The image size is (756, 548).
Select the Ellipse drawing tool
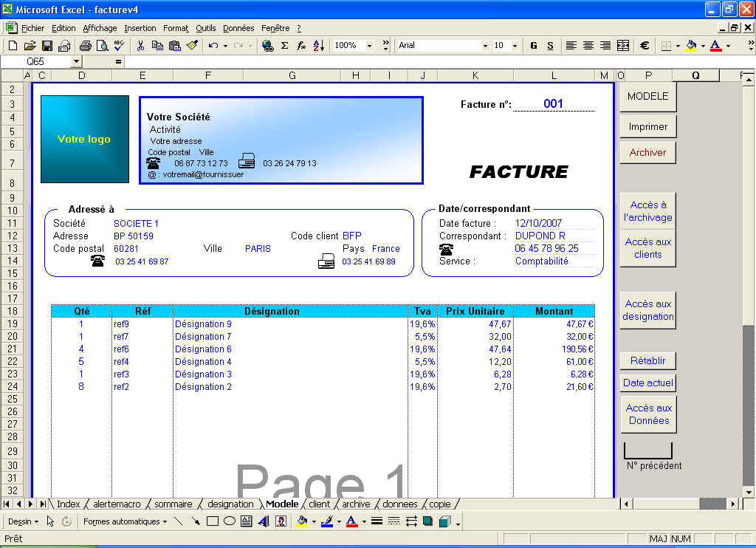[230, 521]
